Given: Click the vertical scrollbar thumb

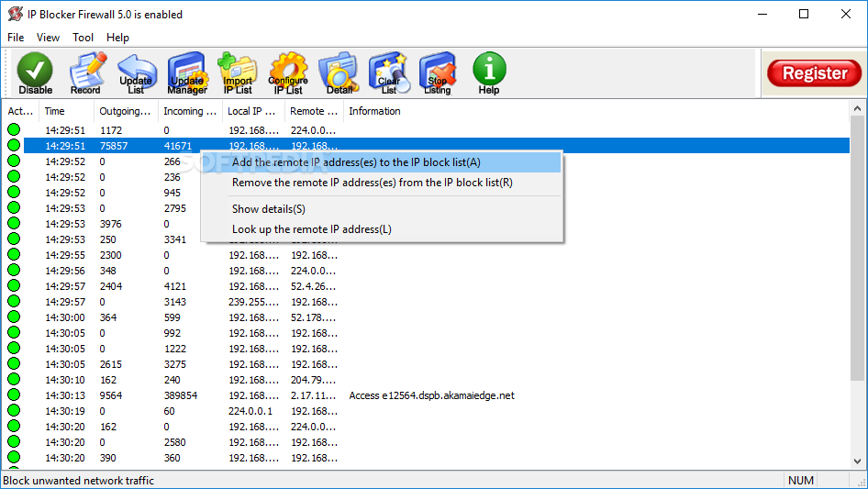Looking at the screenshot, I should coord(858,248).
